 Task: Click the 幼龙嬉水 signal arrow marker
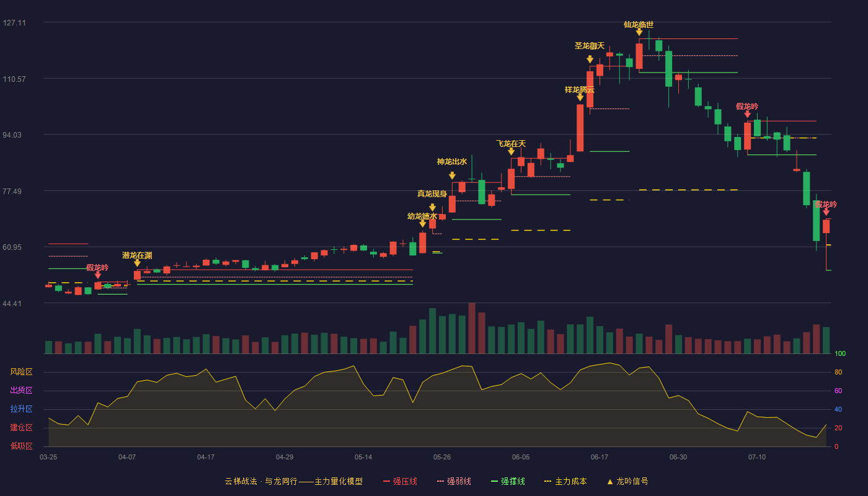tap(422, 224)
